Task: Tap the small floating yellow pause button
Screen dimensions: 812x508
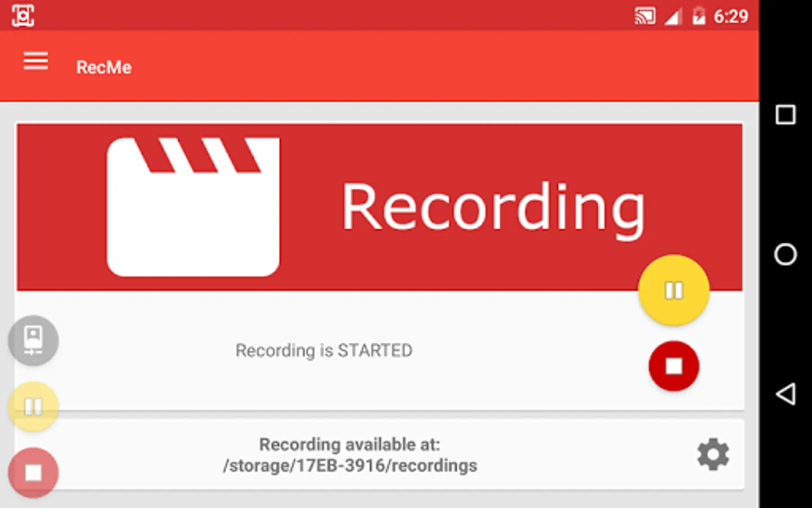Action: pyautogui.click(x=33, y=406)
